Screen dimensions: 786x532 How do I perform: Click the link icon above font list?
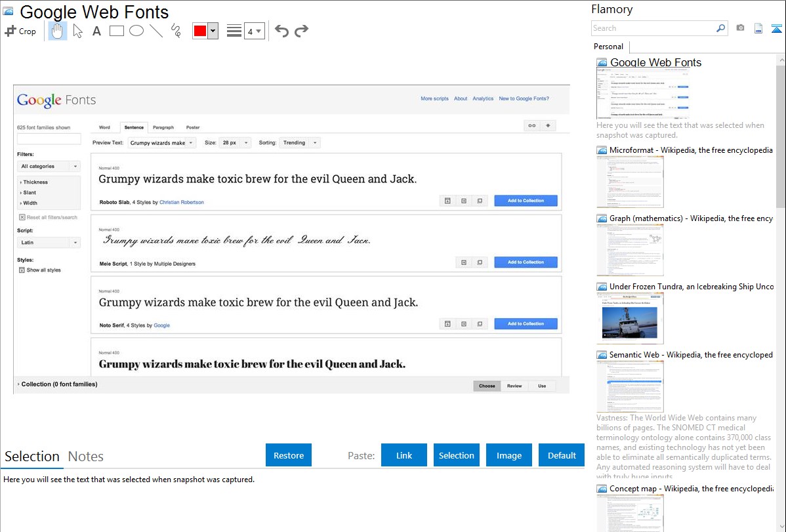pos(532,126)
